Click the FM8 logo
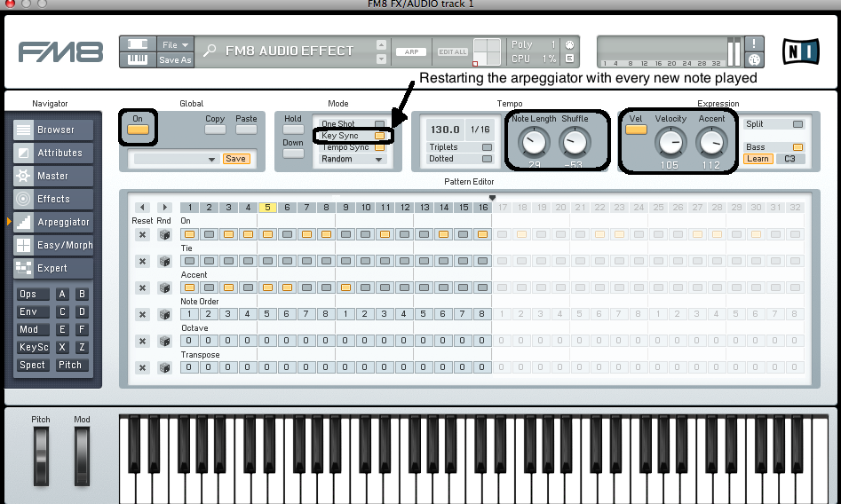 click(60, 52)
